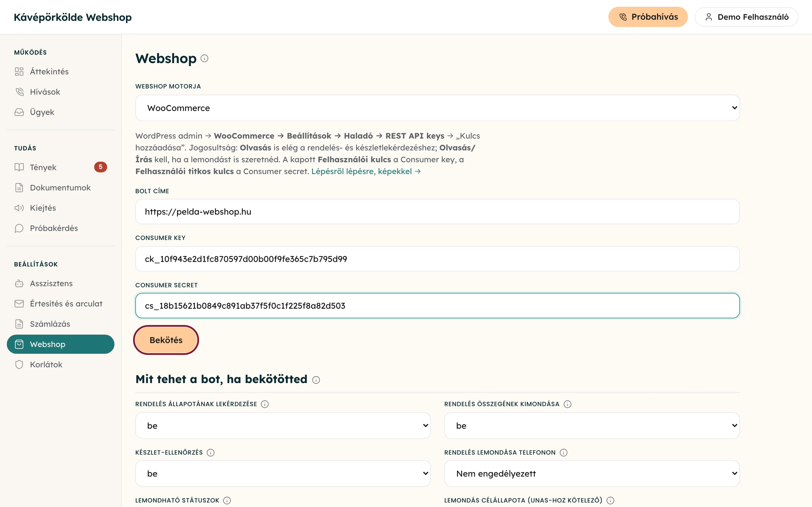Click info icon by Rendelés állapotának lekérdezése
This screenshot has height=507, width=812.
tap(264, 404)
